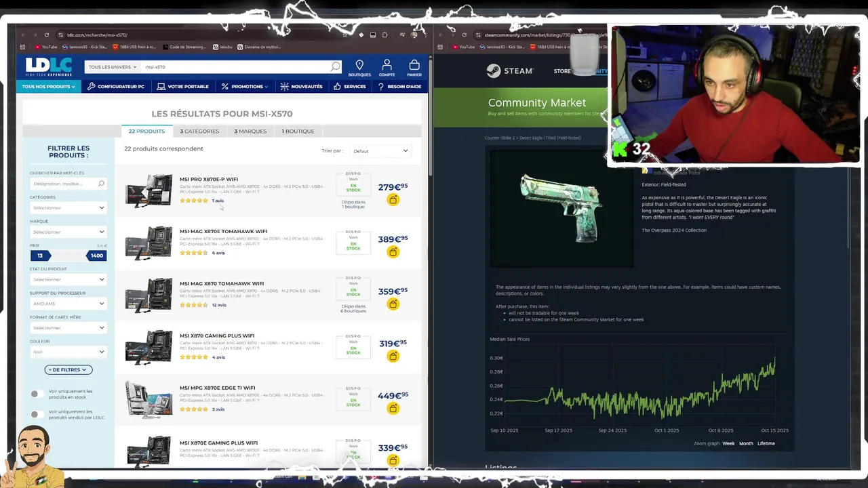The image size is (868, 488).
Task: Open the Boutiques store locator icon
Action: coord(359,67)
